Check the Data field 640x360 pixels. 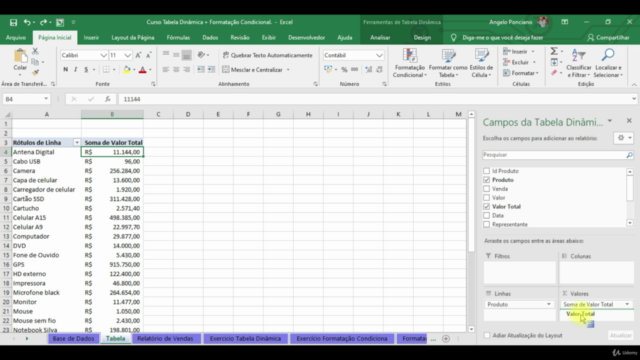tap(486, 216)
